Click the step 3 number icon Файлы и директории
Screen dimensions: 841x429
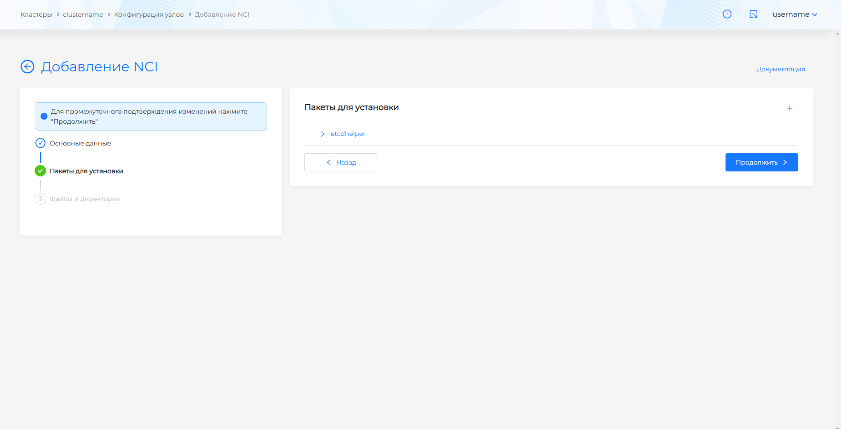[x=40, y=198]
